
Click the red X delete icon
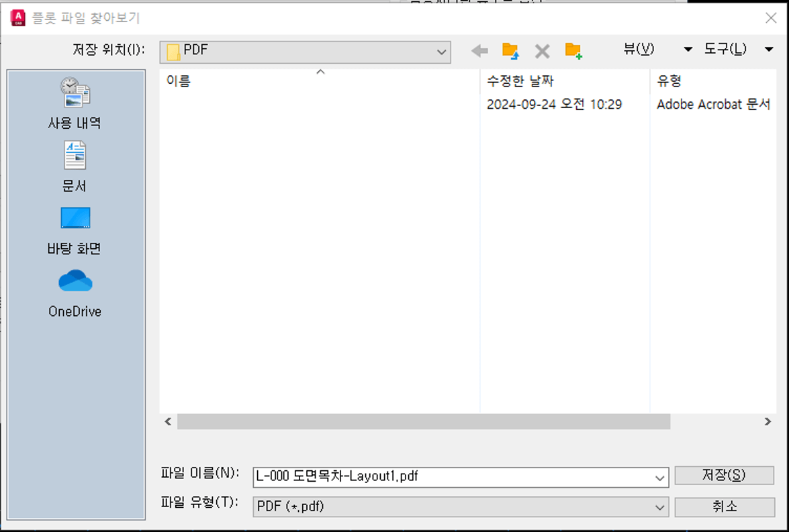click(x=542, y=49)
